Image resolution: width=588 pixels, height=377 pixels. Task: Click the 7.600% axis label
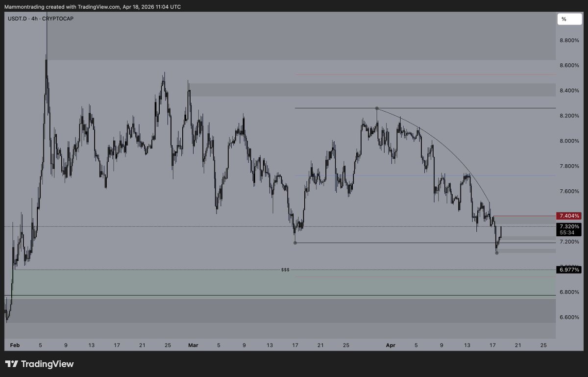coord(569,191)
